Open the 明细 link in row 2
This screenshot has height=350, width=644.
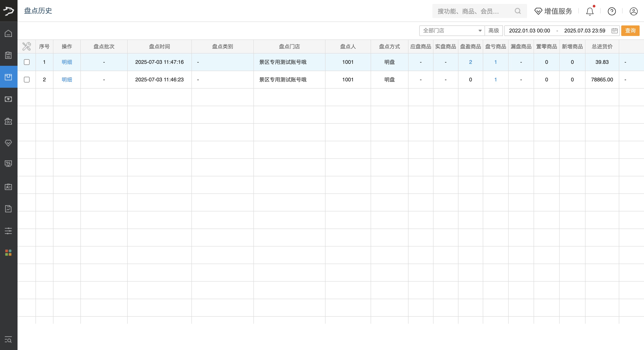67,80
